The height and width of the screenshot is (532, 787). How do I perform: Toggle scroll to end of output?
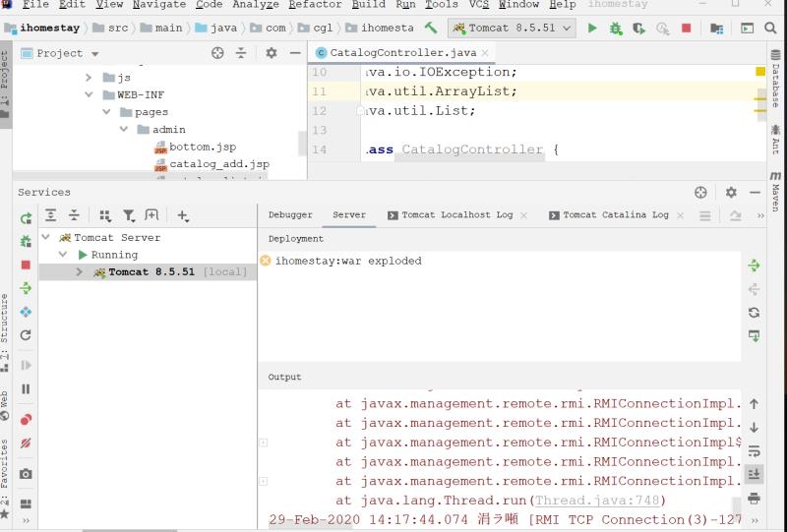(754, 475)
